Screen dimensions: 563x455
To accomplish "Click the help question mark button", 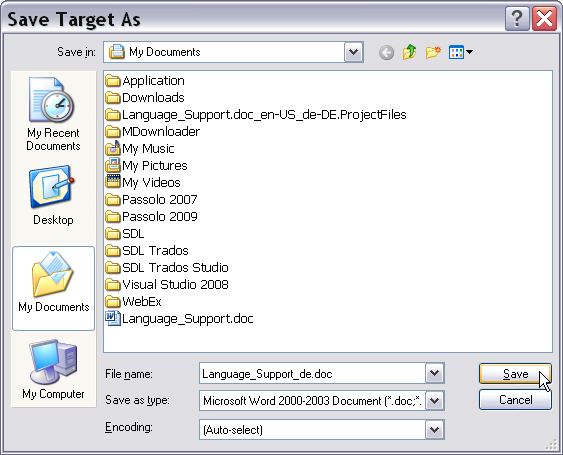I will [x=517, y=18].
